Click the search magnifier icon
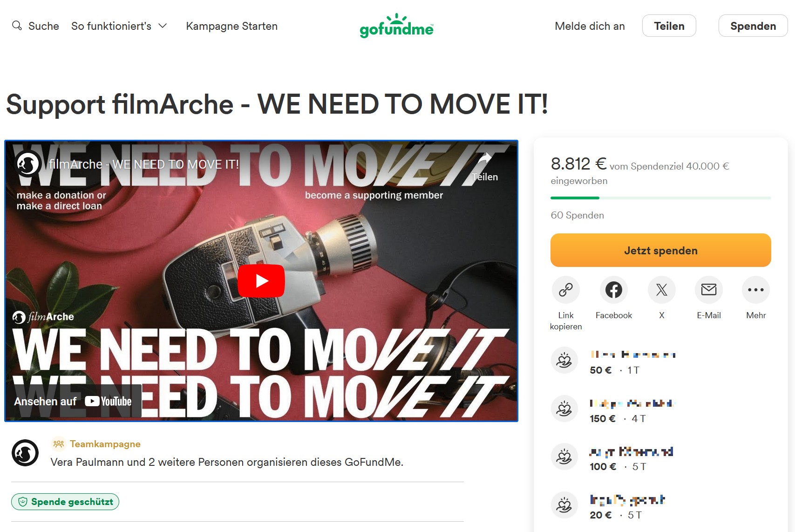 click(x=17, y=26)
